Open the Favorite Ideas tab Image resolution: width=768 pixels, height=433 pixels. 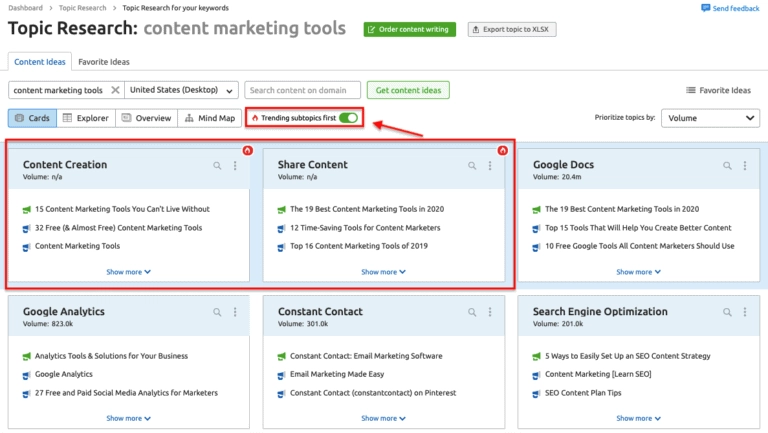(103, 62)
